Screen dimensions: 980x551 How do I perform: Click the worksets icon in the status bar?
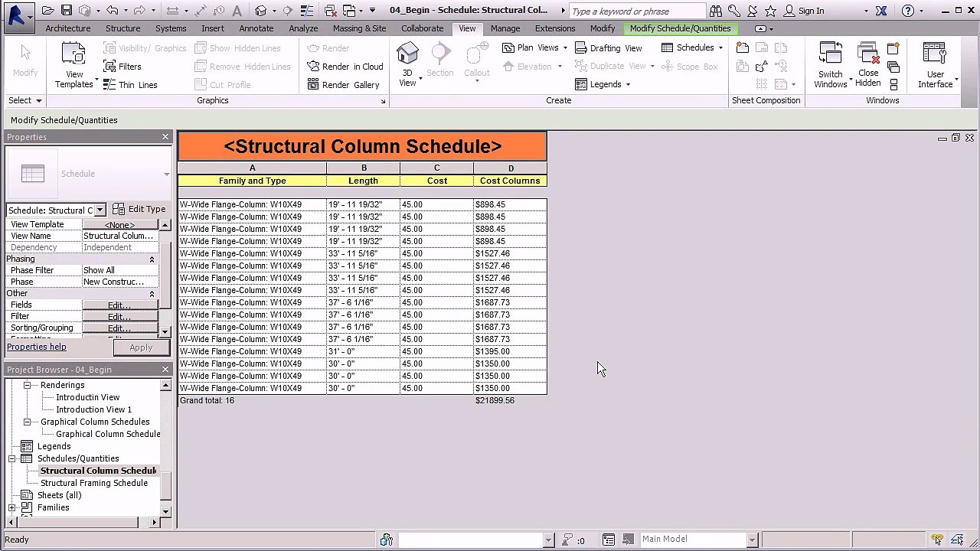(x=387, y=540)
